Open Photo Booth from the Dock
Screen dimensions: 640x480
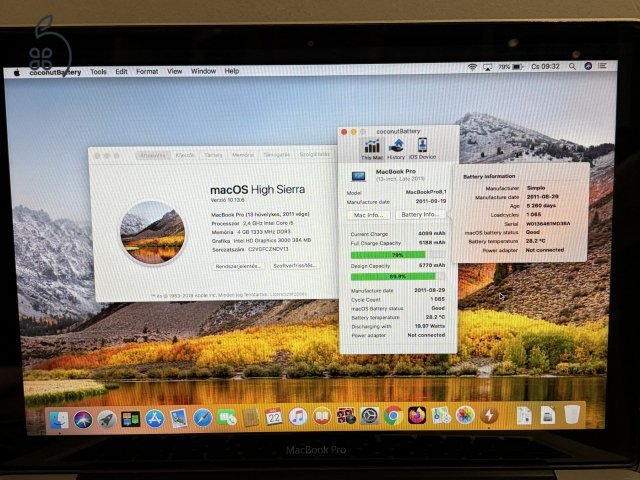(346, 416)
